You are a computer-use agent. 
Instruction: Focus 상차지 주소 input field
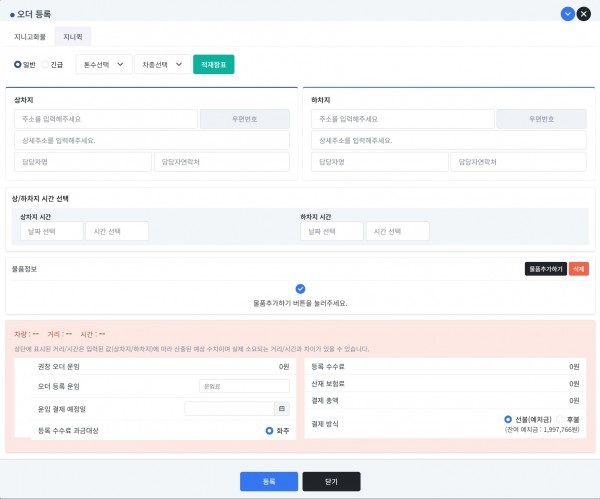[106, 119]
